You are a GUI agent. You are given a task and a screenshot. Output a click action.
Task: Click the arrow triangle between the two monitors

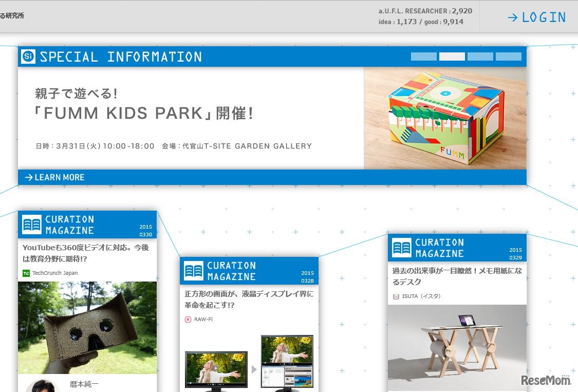[x=254, y=369]
